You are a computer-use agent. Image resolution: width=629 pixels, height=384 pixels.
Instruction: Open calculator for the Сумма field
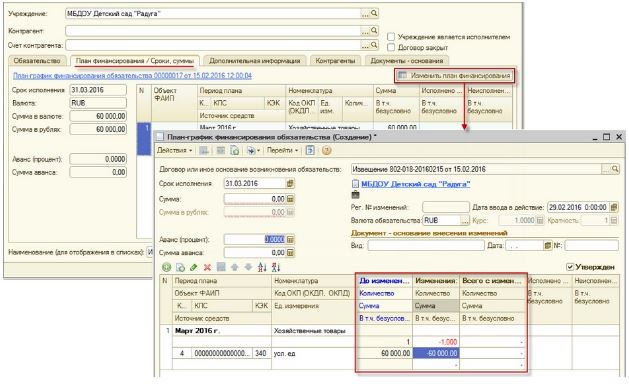(x=290, y=199)
